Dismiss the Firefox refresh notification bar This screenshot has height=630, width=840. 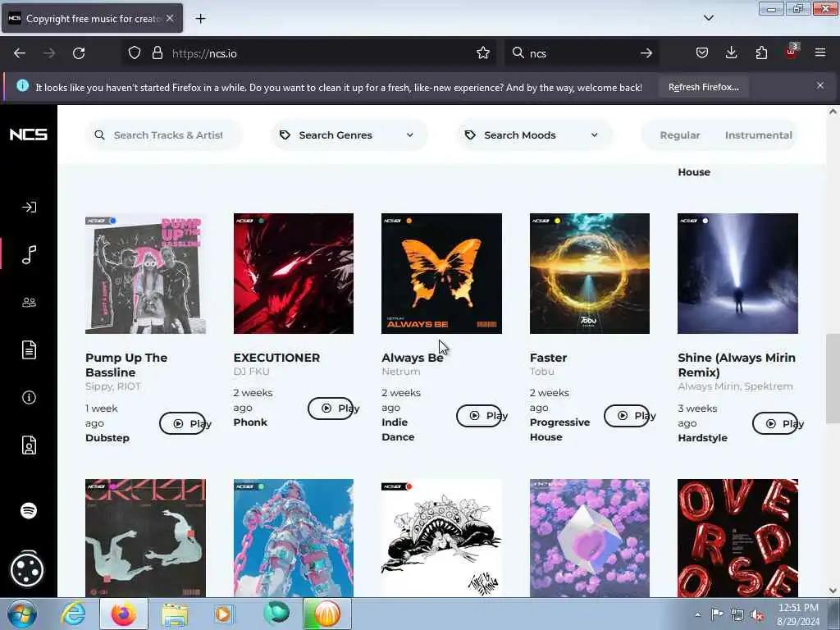coord(820,85)
